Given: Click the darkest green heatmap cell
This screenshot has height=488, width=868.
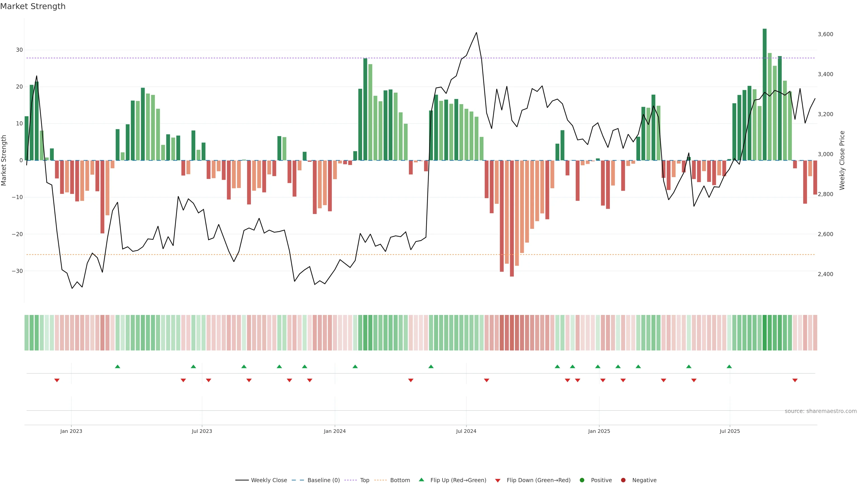Looking at the screenshot, I should pos(764,333).
